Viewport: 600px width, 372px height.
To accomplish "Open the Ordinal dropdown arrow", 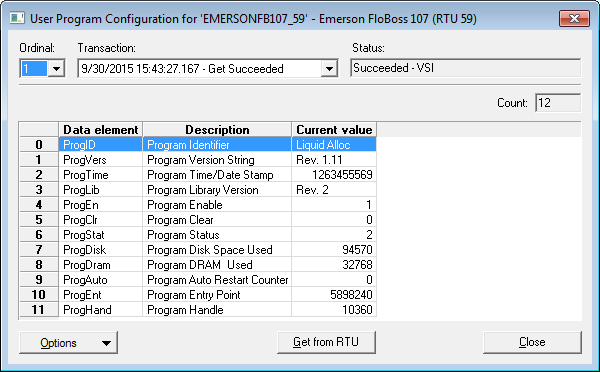I will point(57,69).
